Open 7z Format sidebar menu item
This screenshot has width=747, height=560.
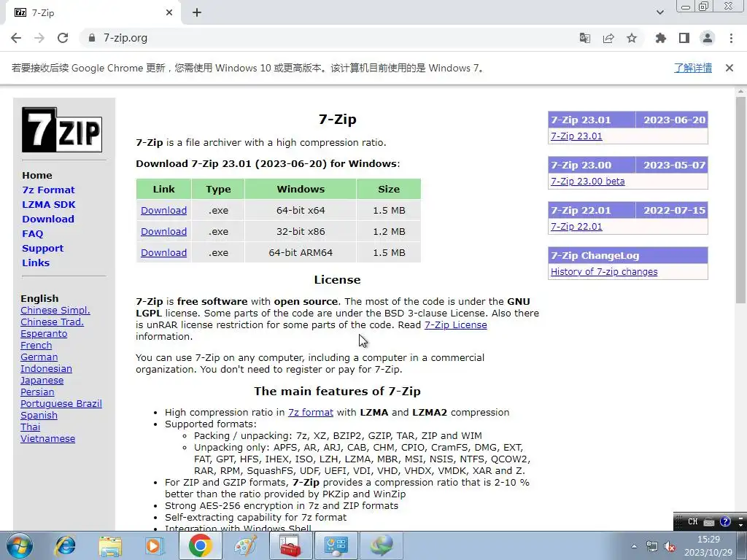coord(49,190)
